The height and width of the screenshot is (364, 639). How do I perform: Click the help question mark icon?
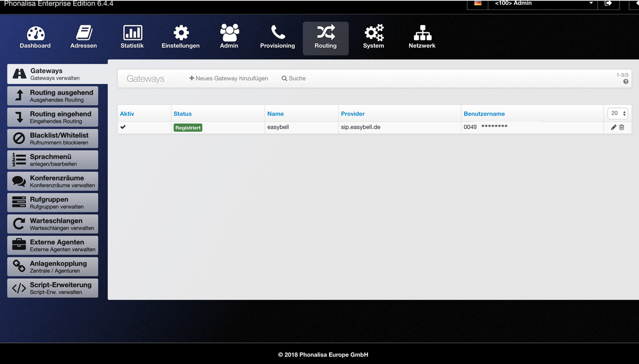(x=626, y=81)
